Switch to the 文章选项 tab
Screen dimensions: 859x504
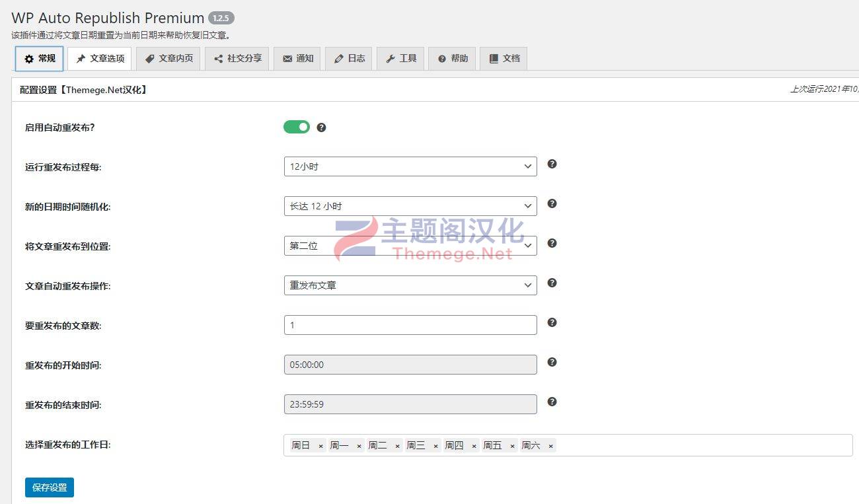point(100,59)
